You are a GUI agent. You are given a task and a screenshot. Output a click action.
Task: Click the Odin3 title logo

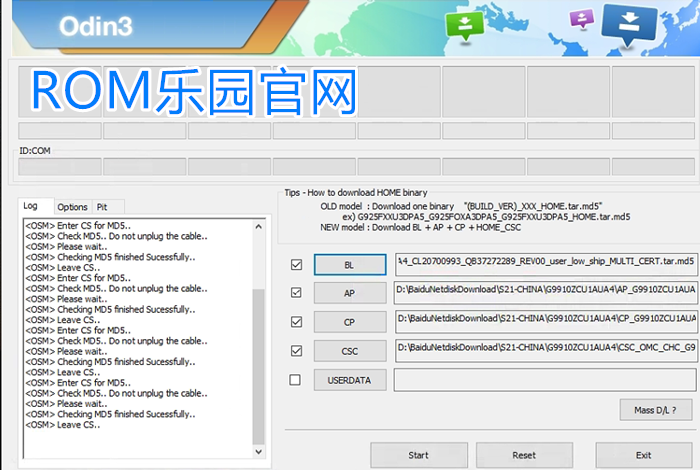pyautogui.click(x=96, y=25)
